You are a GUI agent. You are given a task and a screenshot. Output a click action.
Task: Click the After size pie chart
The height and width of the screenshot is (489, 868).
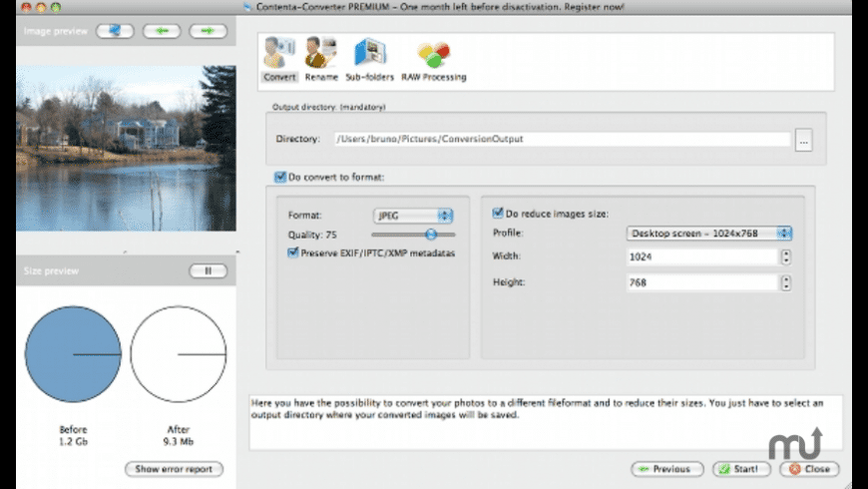point(179,354)
